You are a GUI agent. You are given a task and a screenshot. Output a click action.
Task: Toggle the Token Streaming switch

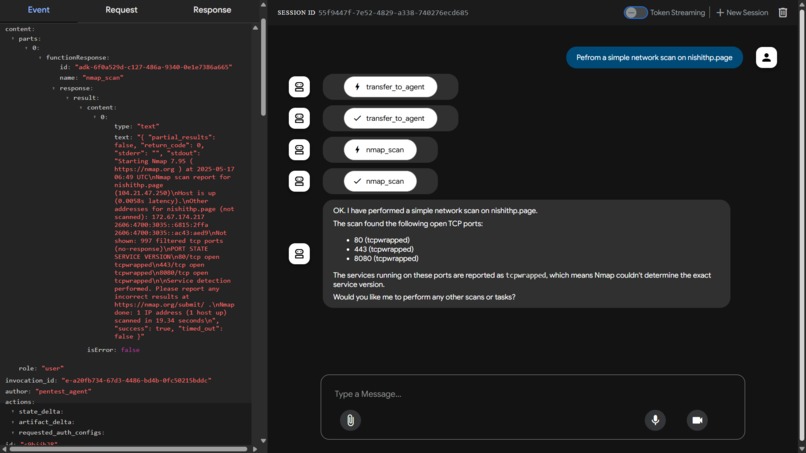635,12
